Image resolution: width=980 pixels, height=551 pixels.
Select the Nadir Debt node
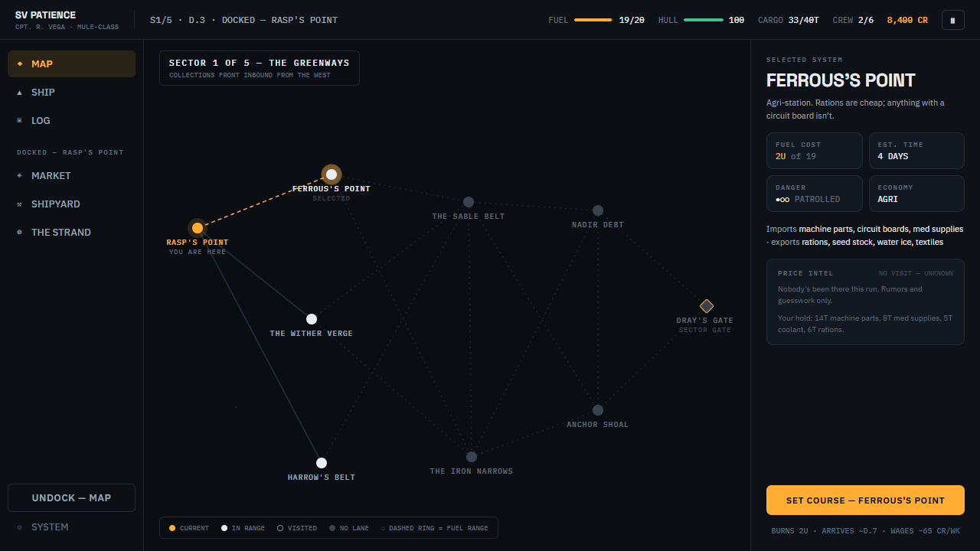pyautogui.click(x=598, y=210)
